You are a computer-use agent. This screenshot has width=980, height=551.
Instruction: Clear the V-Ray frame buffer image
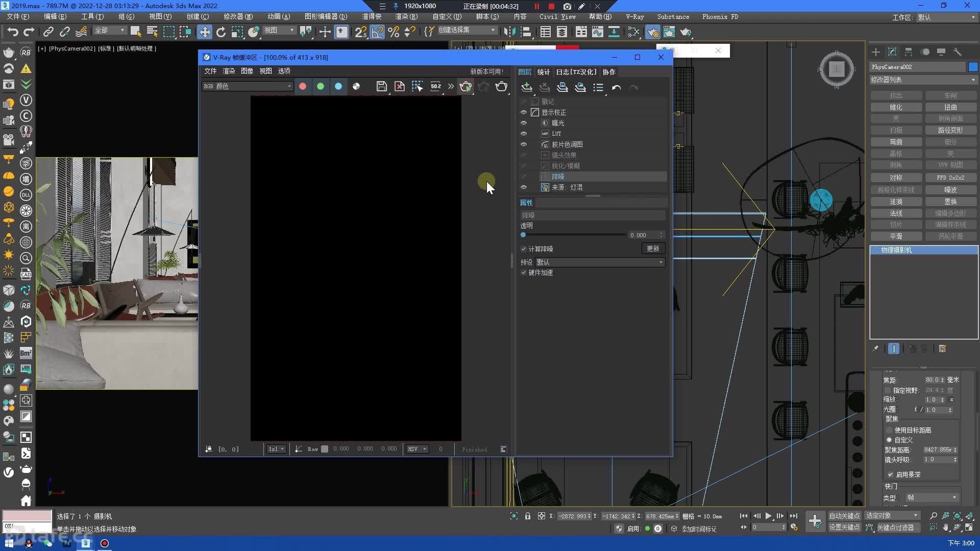pyautogui.click(x=400, y=86)
